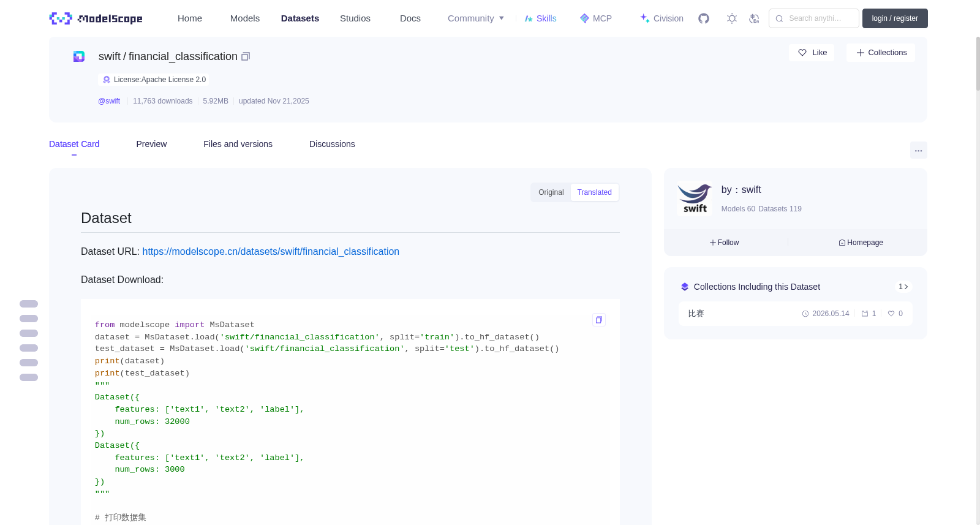This screenshot has width=980, height=525.
Task: Click the plus icon on Collections button
Action: pyautogui.click(x=861, y=53)
